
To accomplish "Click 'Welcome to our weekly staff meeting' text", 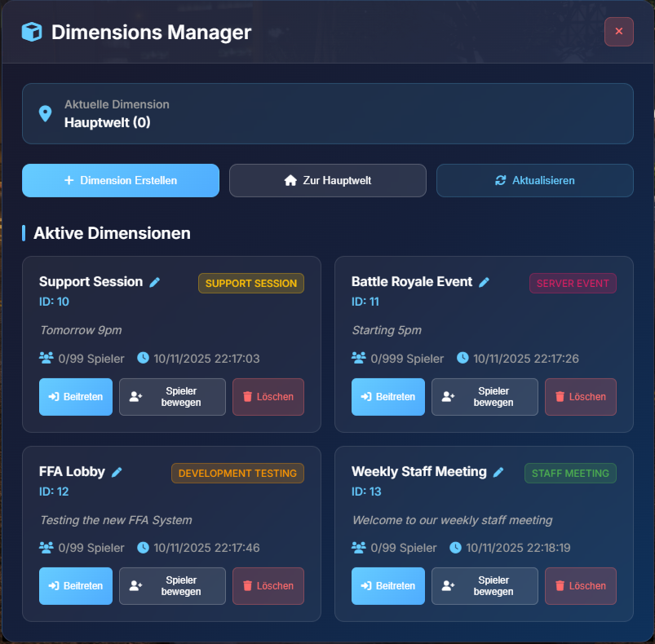I will pyautogui.click(x=453, y=520).
